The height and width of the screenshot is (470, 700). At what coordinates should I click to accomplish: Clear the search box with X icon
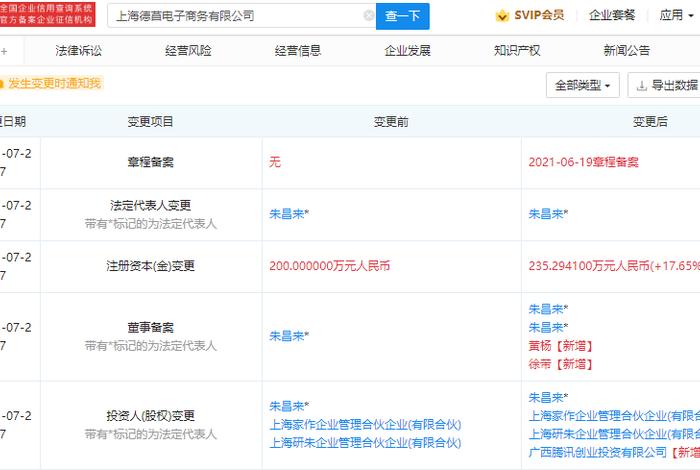pyautogui.click(x=369, y=16)
